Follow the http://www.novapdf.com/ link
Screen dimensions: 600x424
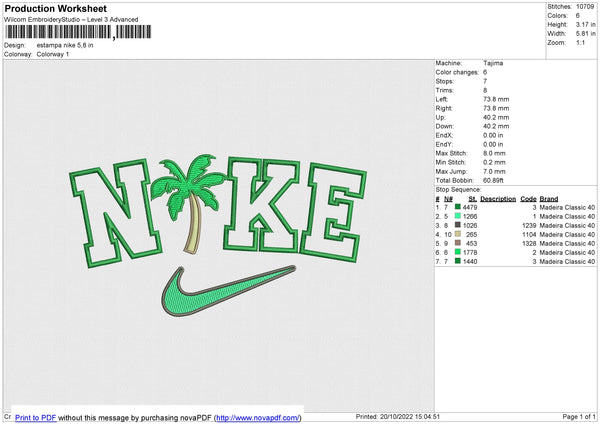pos(258,417)
